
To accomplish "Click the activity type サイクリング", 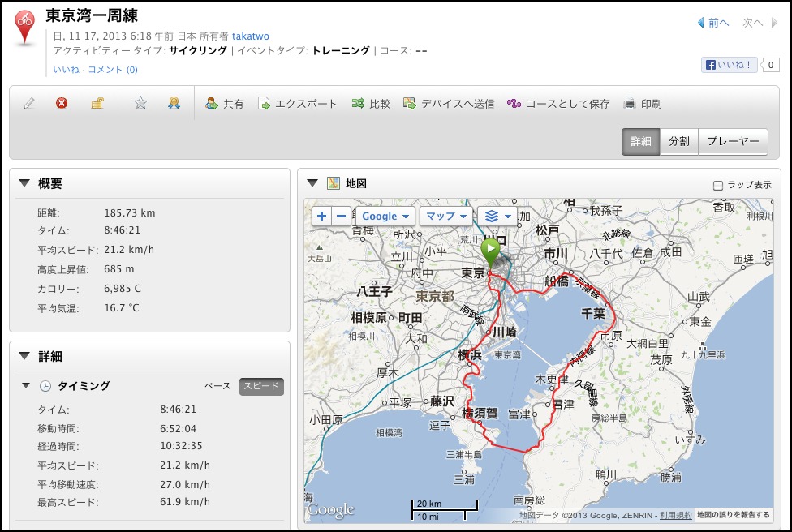I will (x=198, y=50).
